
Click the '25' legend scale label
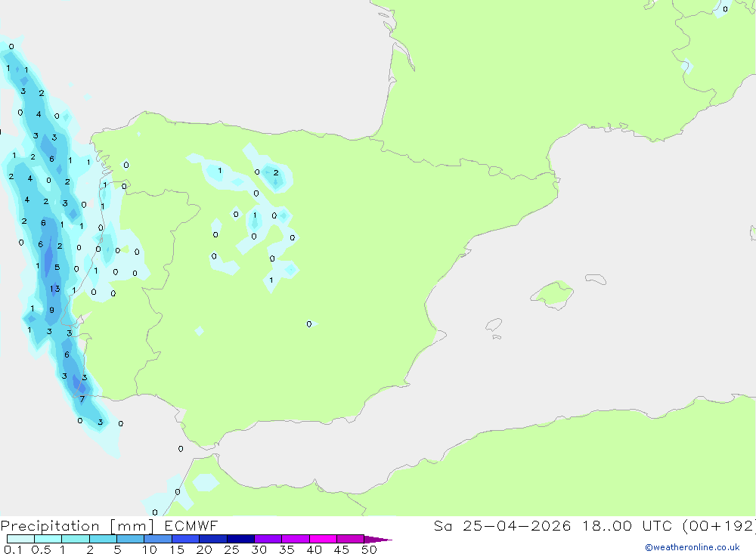coord(232,549)
